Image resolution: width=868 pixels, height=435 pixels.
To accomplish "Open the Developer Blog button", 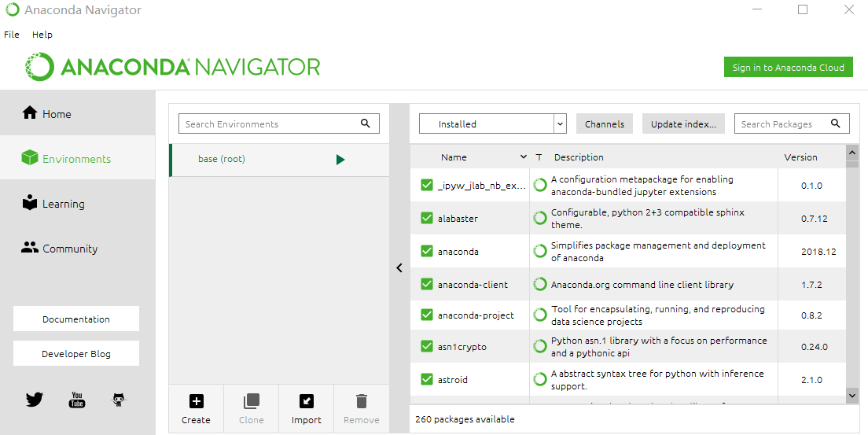I will pos(76,353).
